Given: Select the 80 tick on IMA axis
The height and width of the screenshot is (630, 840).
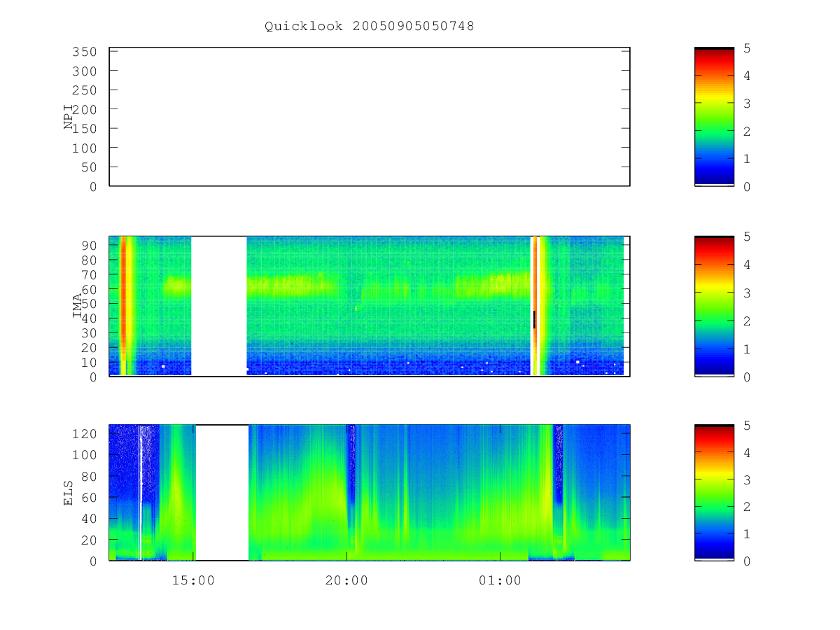Looking at the screenshot, I should point(87,260).
